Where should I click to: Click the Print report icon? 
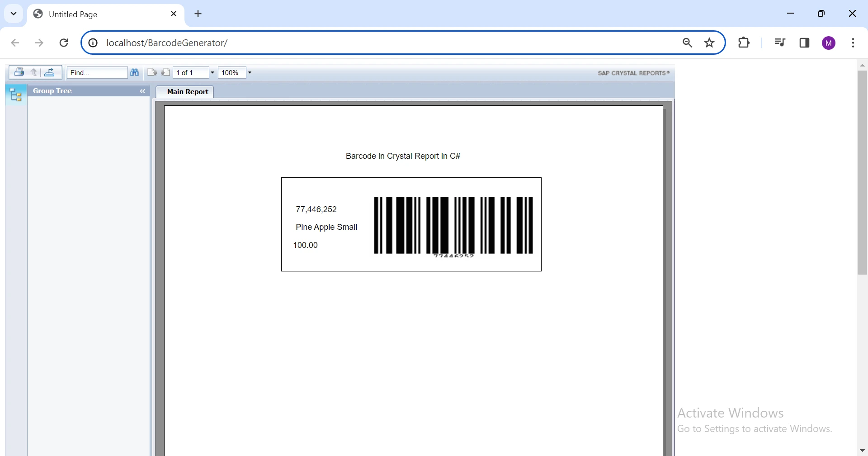pyautogui.click(x=19, y=72)
